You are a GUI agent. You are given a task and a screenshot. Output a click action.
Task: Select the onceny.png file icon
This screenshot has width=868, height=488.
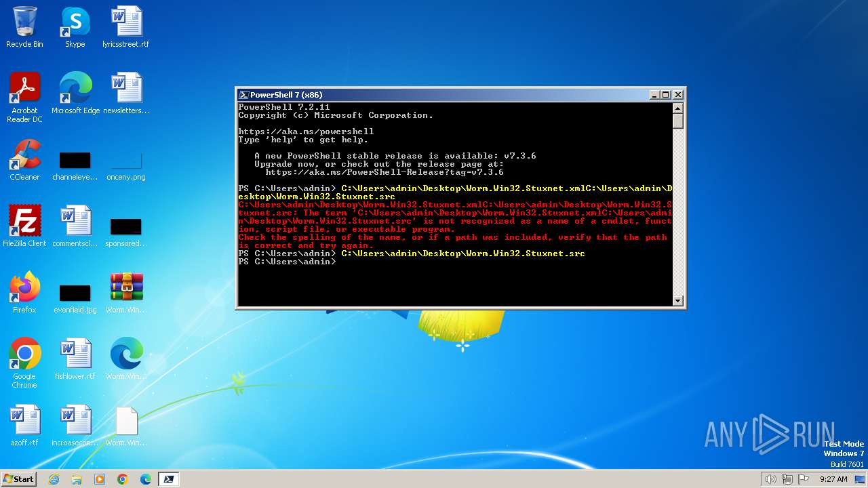pyautogui.click(x=126, y=165)
